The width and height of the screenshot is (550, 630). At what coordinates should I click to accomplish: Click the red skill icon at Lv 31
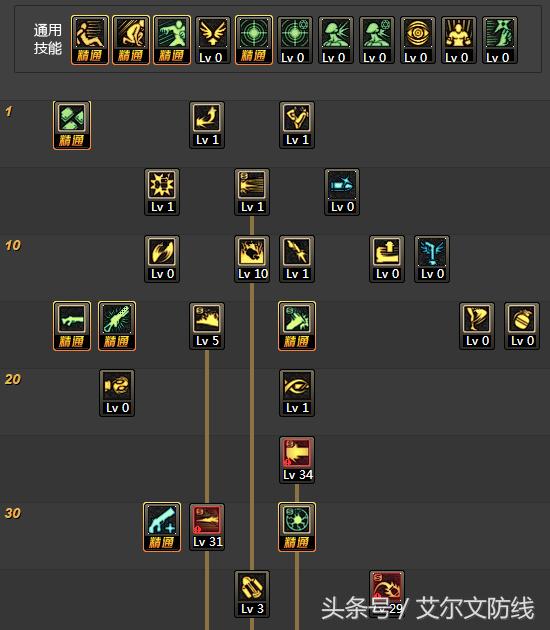pos(207,527)
